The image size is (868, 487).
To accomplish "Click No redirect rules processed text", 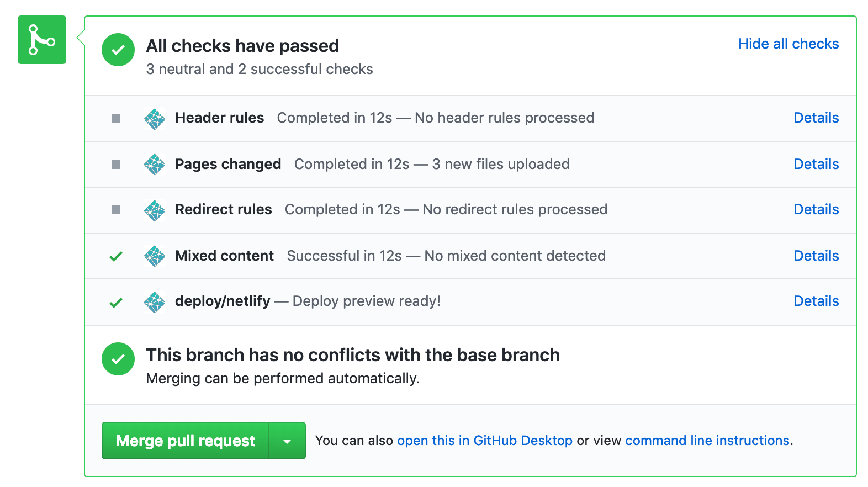I will 515,209.
